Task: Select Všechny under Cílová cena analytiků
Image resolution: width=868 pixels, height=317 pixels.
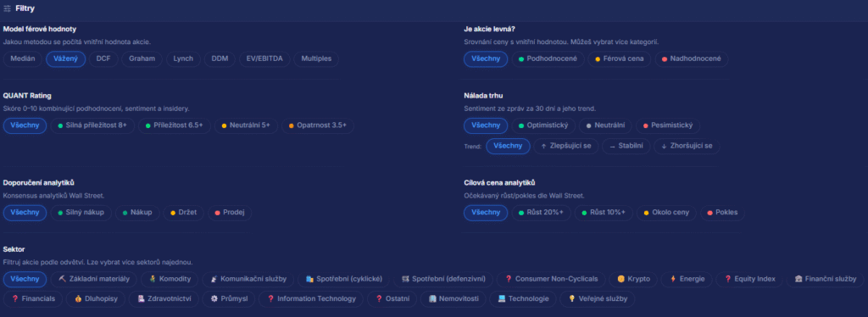Action: coord(486,213)
